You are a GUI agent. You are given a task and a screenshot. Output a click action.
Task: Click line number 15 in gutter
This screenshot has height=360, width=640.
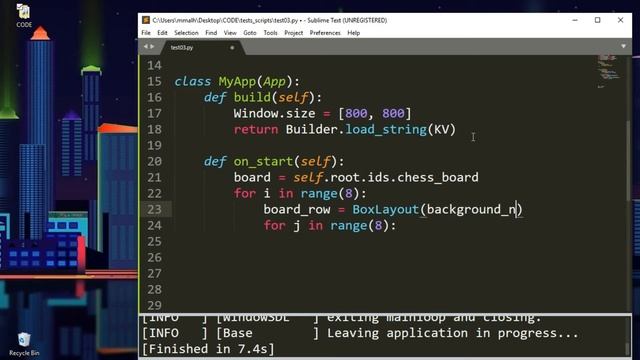coord(154,81)
